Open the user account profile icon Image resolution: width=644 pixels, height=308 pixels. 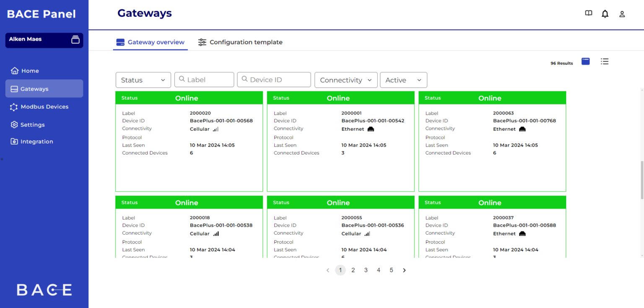click(622, 14)
